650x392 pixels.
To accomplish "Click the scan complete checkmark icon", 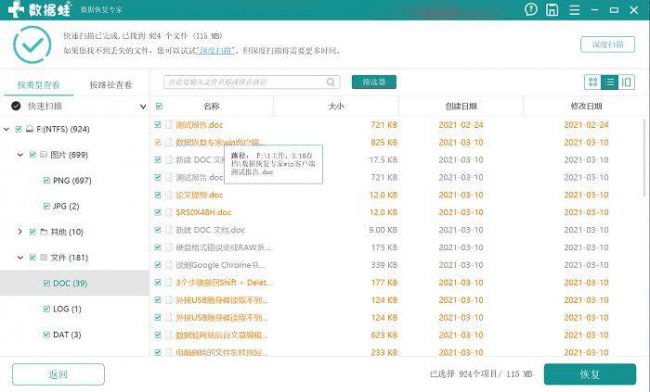I will click(x=32, y=45).
